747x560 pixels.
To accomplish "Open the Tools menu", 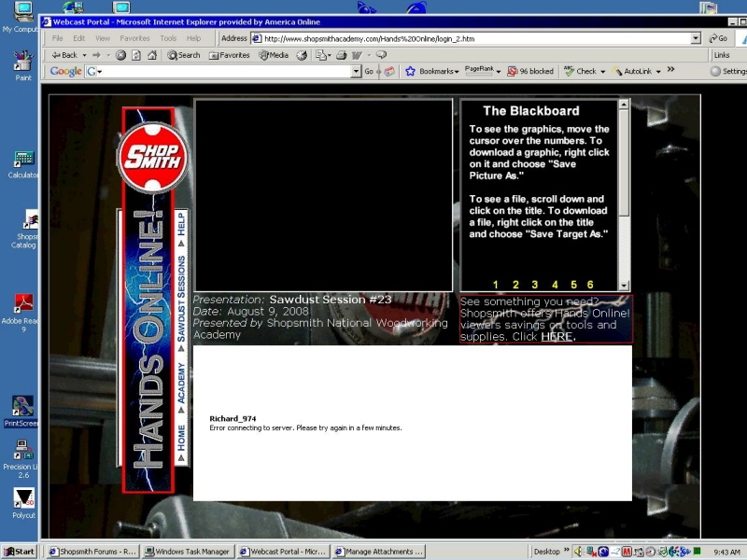I will 168,38.
